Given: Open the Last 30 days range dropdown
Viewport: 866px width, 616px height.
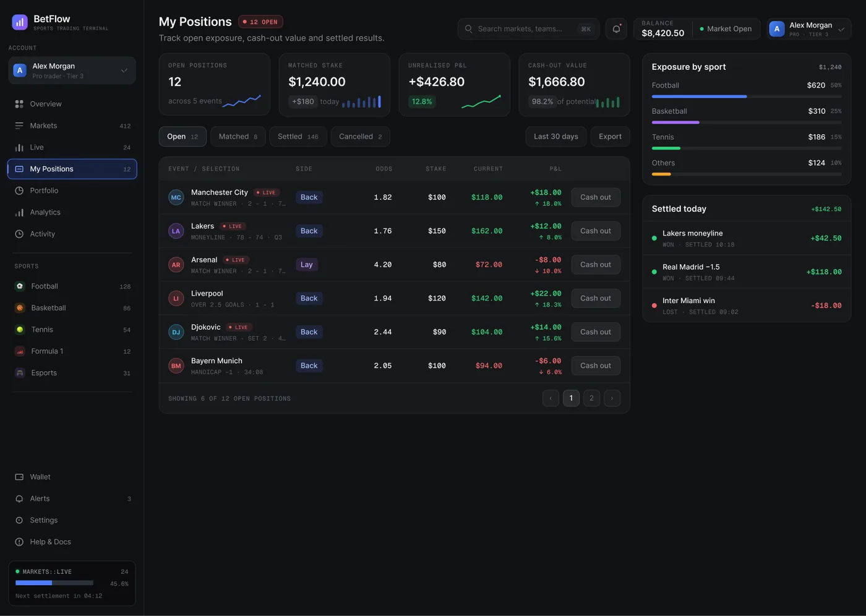Looking at the screenshot, I should (x=556, y=137).
